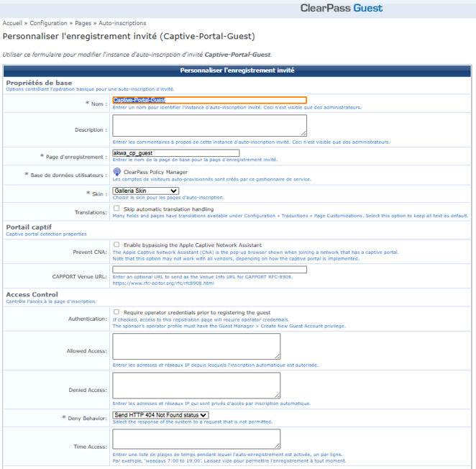476x469 pixels.
Task: Click the Page d'enregistrement field
Action: point(175,153)
